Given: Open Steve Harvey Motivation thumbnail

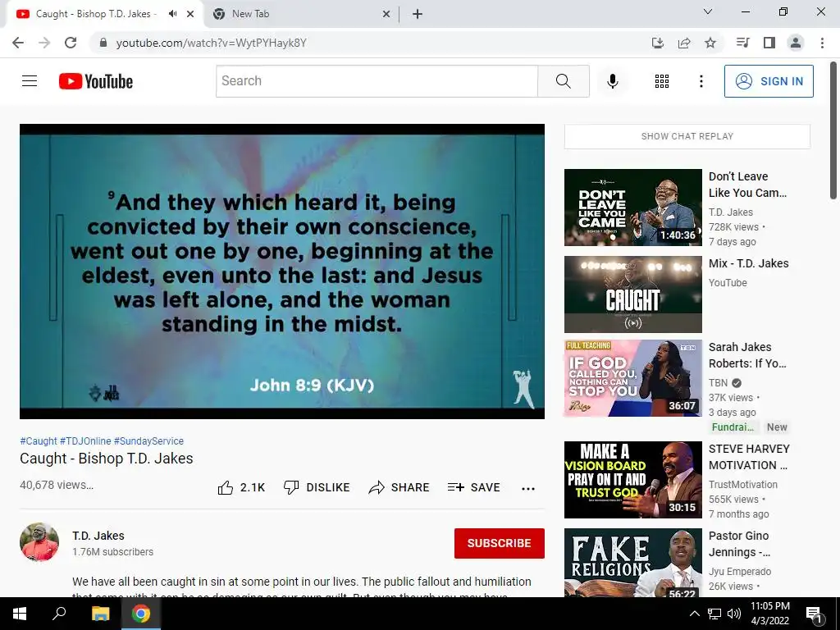Looking at the screenshot, I should (632, 479).
